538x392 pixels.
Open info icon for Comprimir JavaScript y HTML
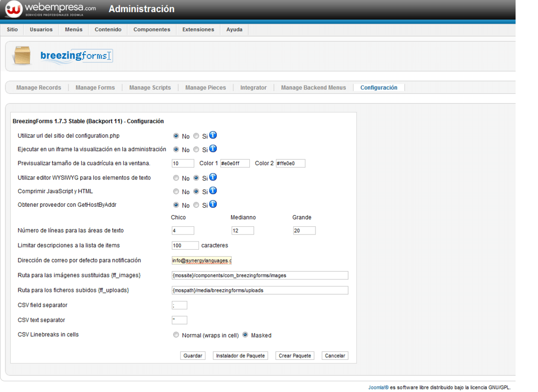(213, 190)
